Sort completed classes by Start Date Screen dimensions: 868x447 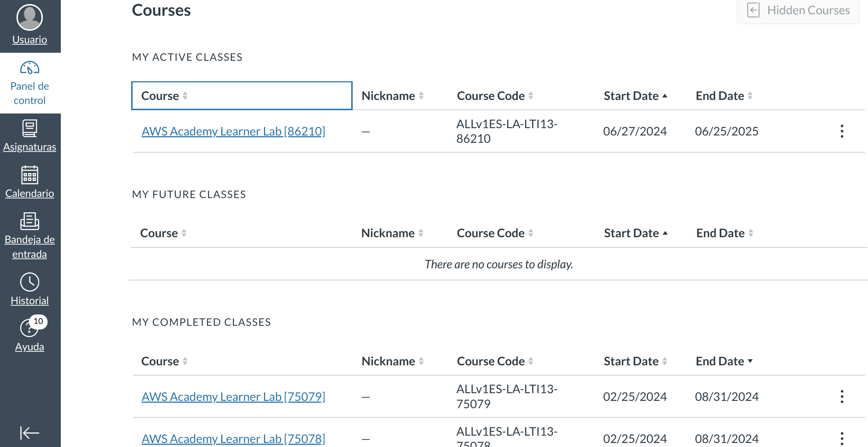636,361
